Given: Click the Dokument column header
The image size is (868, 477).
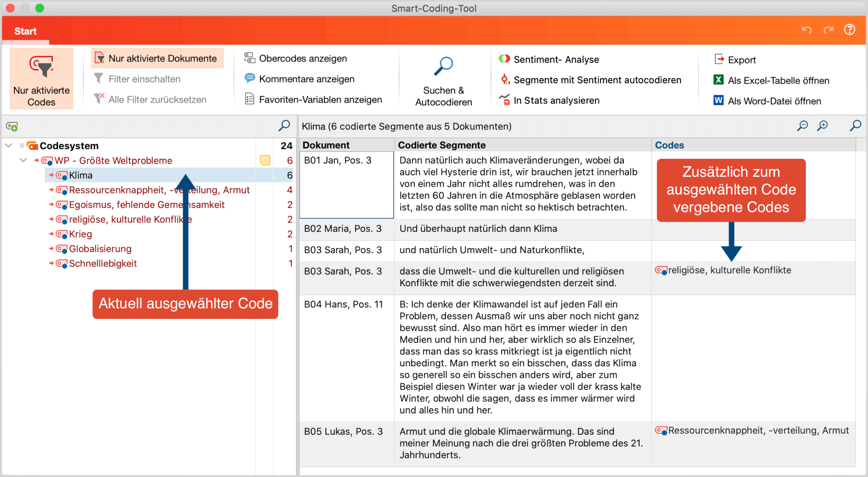Looking at the screenshot, I should [x=347, y=145].
